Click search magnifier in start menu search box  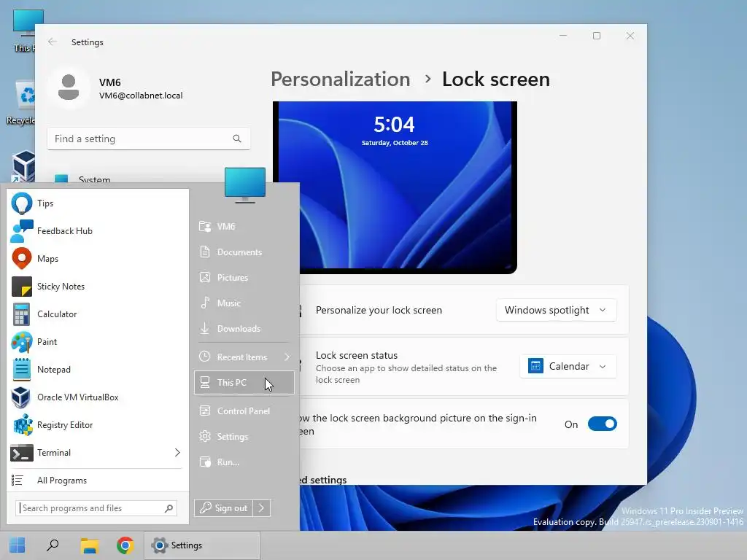pos(169,508)
